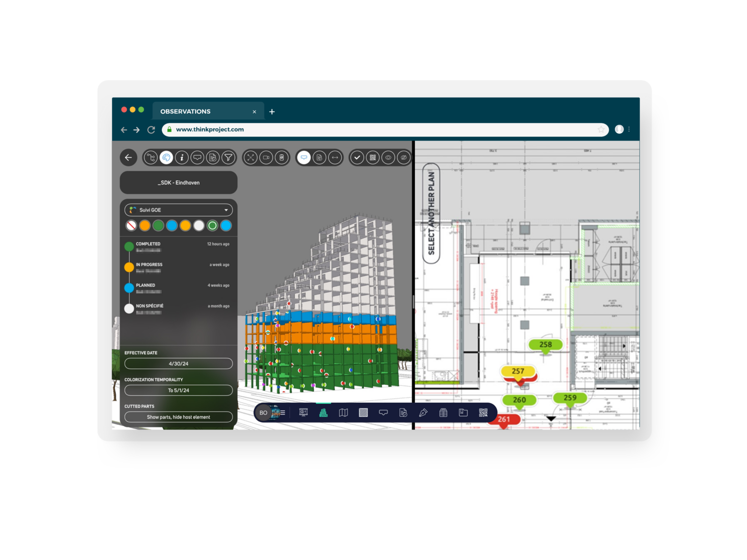Image resolution: width=747 pixels, height=560 pixels.
Task: Expand the Suivi GOE dropdown
Action: 178,210
